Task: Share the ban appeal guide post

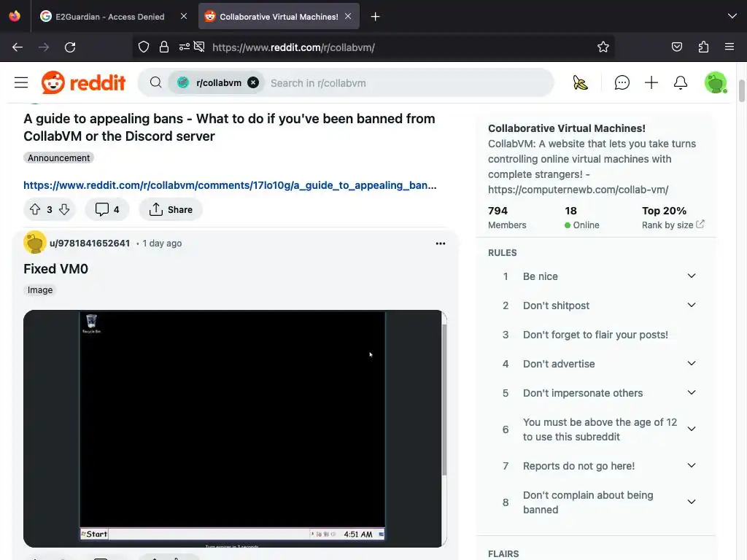Action: pyautogui.click(x=171, y=209)
